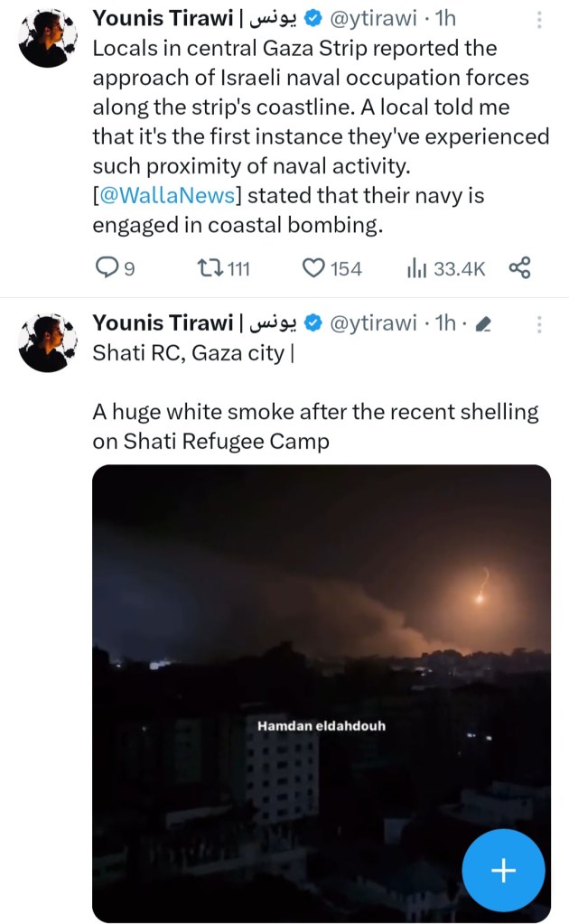Open profile picture on Shati RC tweet
569x924 pixels.
47,343
